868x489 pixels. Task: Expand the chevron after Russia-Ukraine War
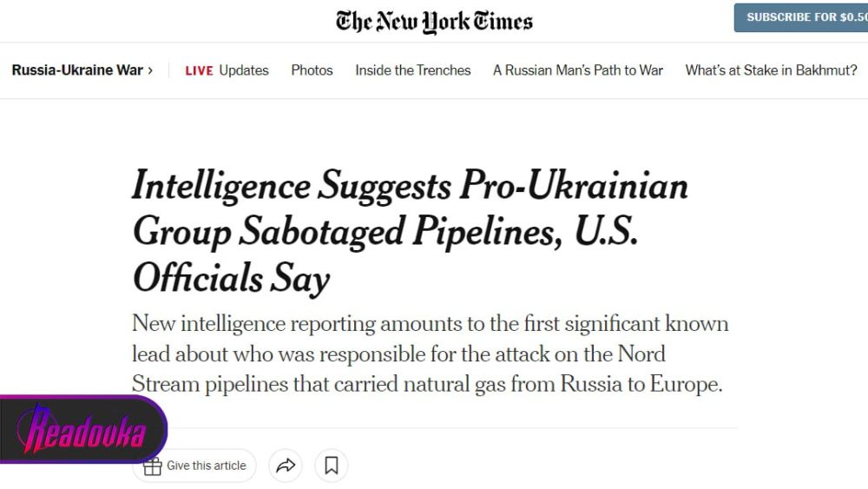coord(150,71)
